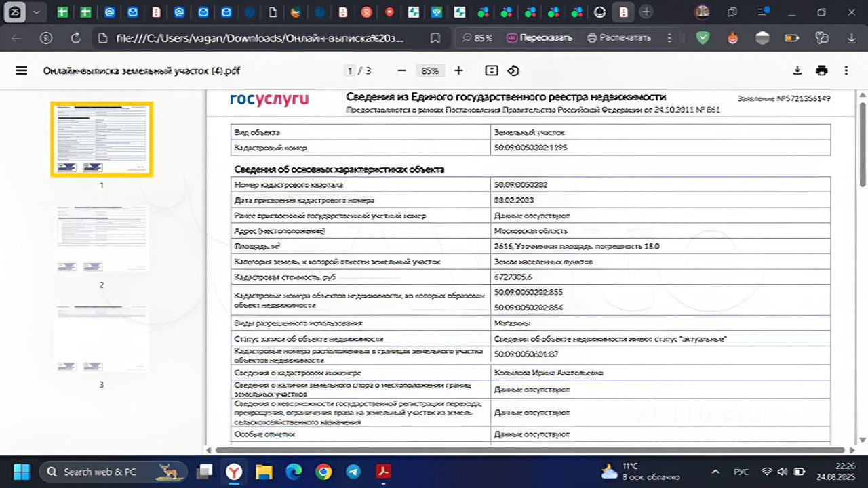Show hidden system tray icons
Viewport: 868px width, 488px height.
[715, 472]
